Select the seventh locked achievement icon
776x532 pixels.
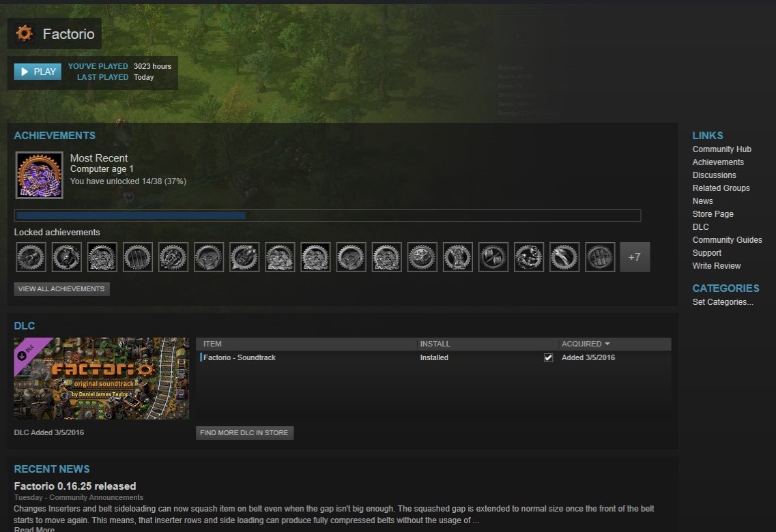244,257
